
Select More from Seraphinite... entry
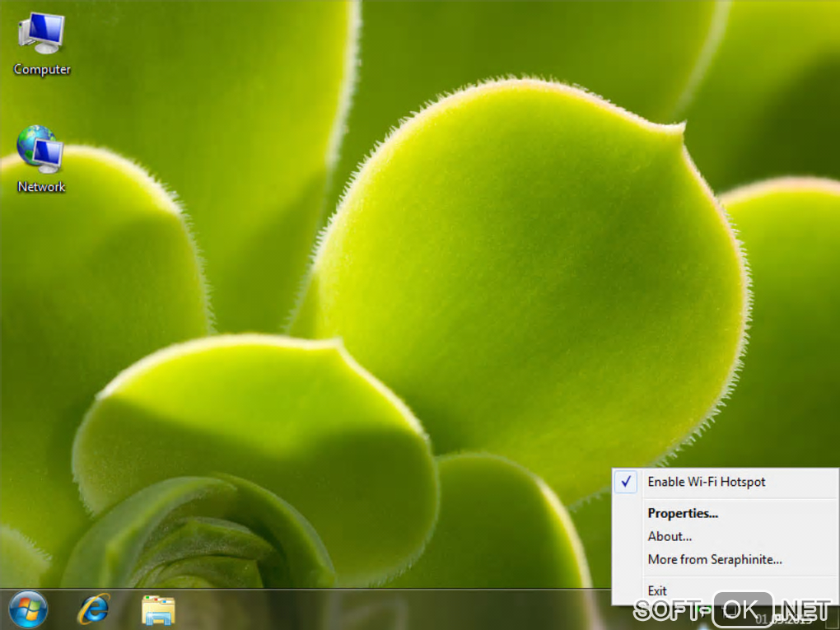725,559
